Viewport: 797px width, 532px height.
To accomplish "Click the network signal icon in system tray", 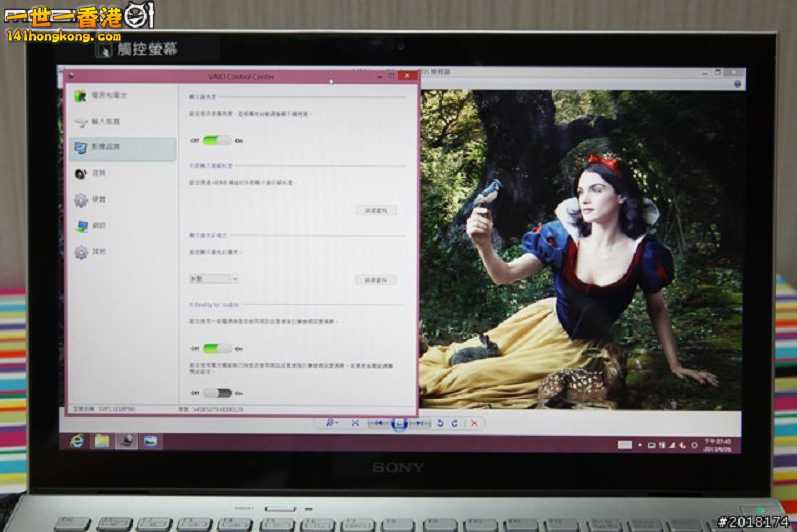I will click(x=672, y=445).
